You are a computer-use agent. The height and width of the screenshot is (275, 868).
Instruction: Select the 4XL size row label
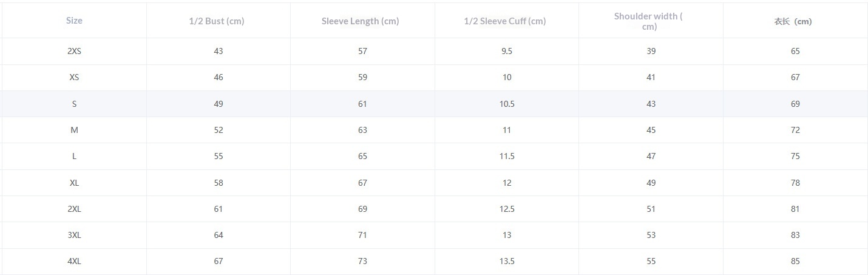[74, 261]
